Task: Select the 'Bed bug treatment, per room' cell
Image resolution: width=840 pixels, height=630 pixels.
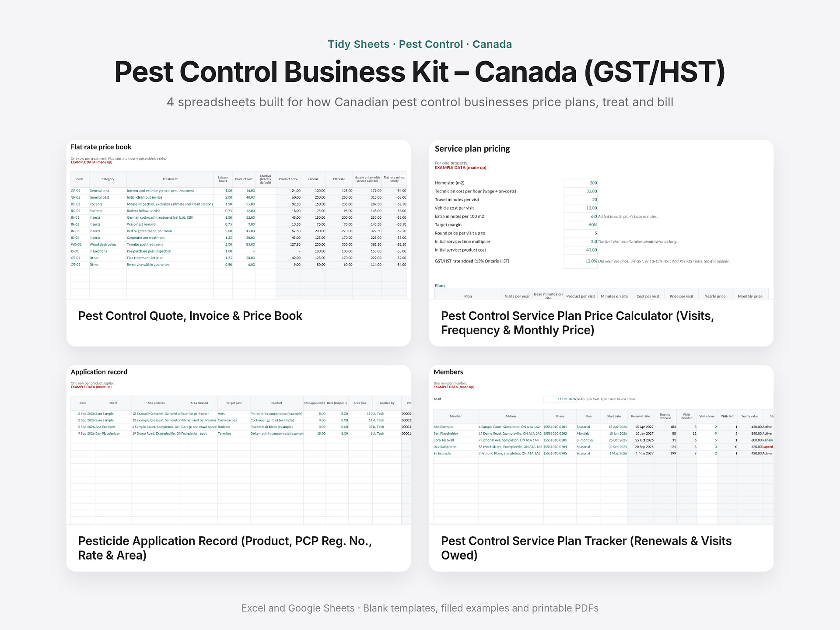Action: pos(170,231)
